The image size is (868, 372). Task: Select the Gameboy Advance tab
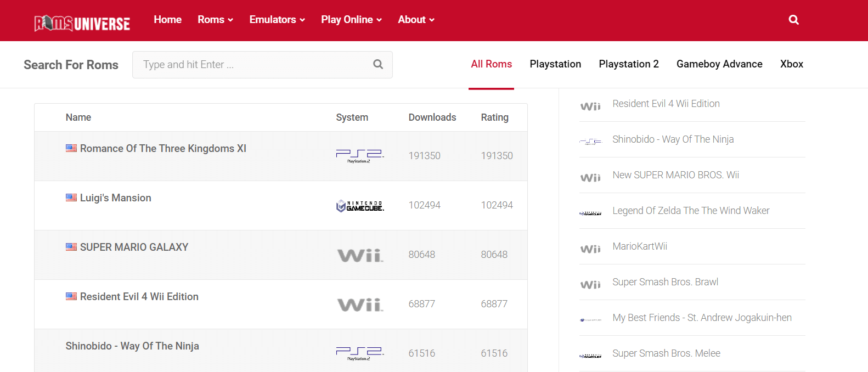(x=719, y=64)
